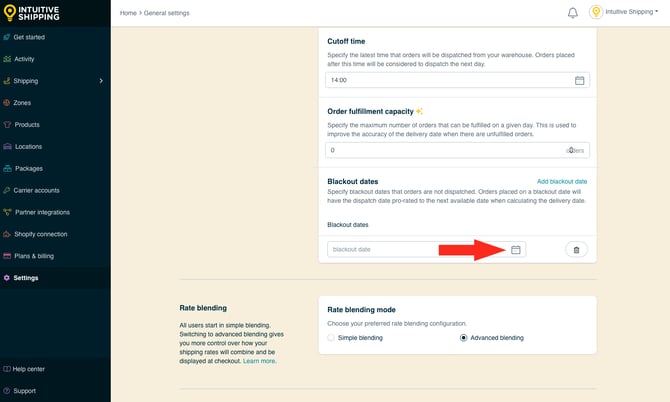The image size is (670, 402).
Task: Click the Packages sidebar icon
Action: tap(8, 168)
